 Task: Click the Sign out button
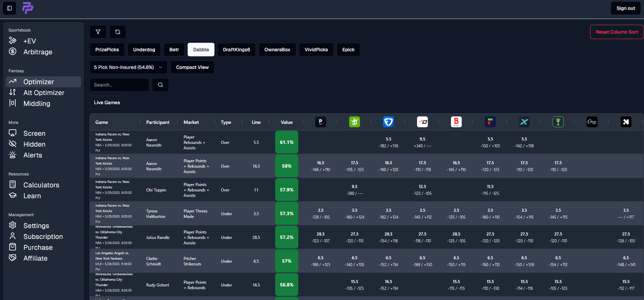click(626, 8)
